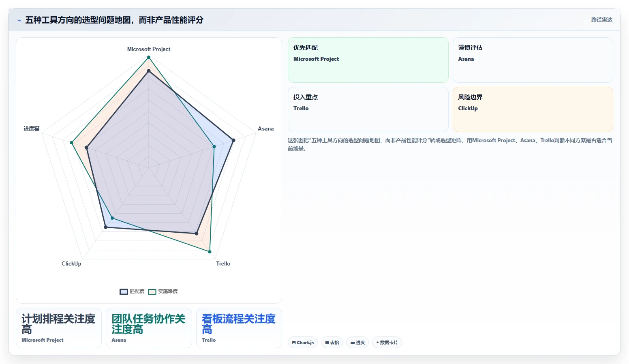Click the Microsoft Project radar axis label

pyautogui.click(x=149, y=49)
